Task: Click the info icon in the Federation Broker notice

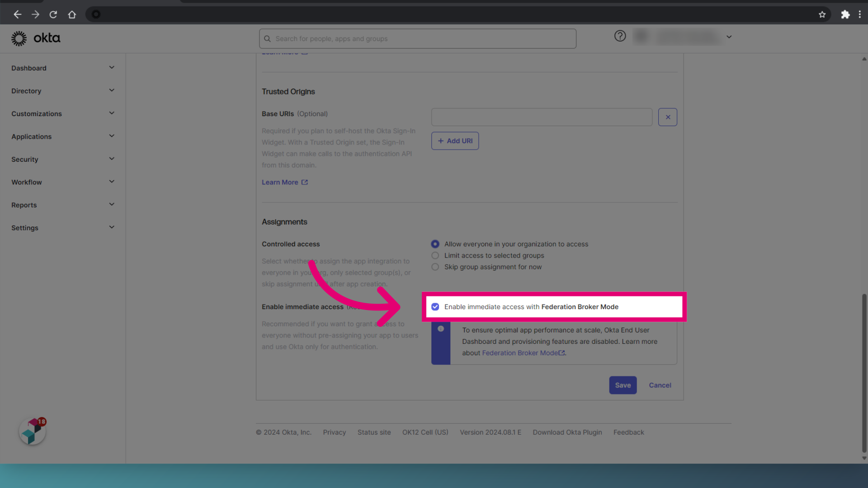Action: (x=441, y=329)
